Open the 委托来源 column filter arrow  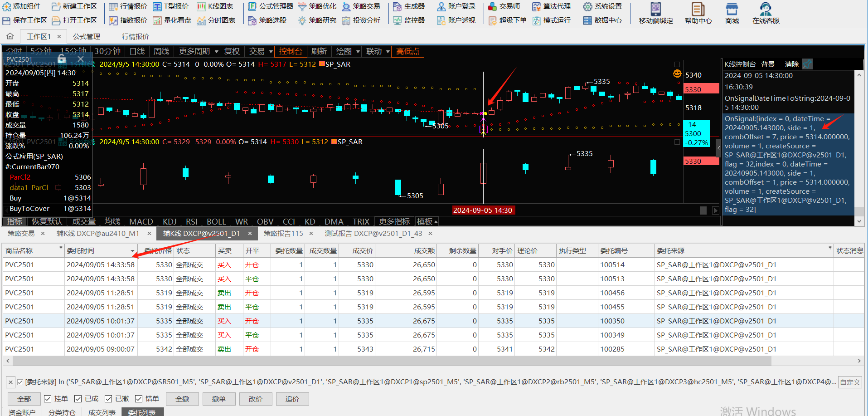point(830,248)
